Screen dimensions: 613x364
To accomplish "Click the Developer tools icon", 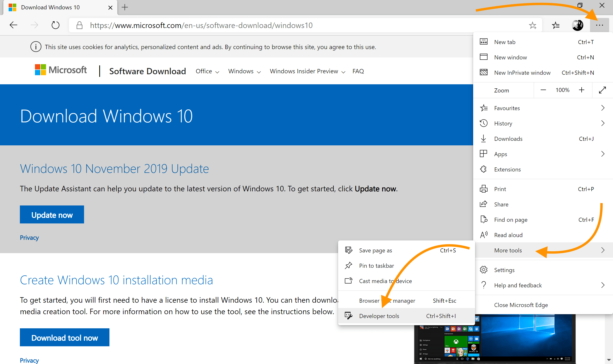I will click(349, 316).
